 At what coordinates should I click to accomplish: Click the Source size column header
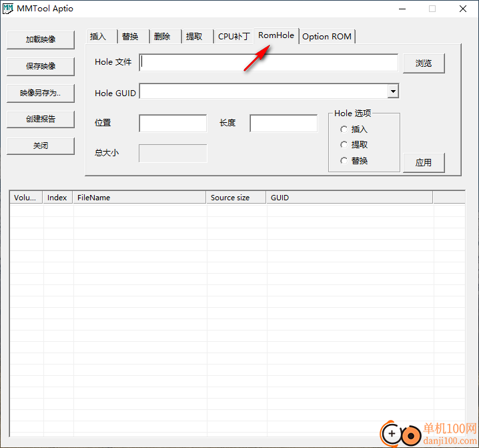pyautogui.click(x=236, y=198)
